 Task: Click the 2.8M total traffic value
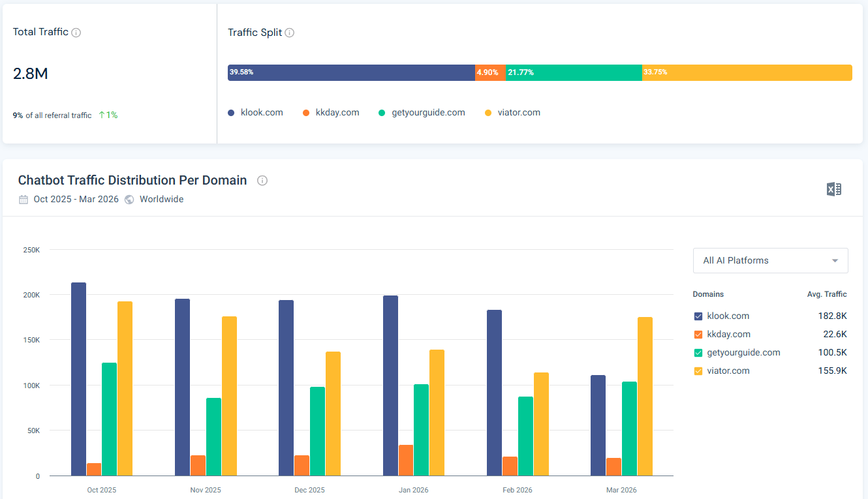click(31, 74)
